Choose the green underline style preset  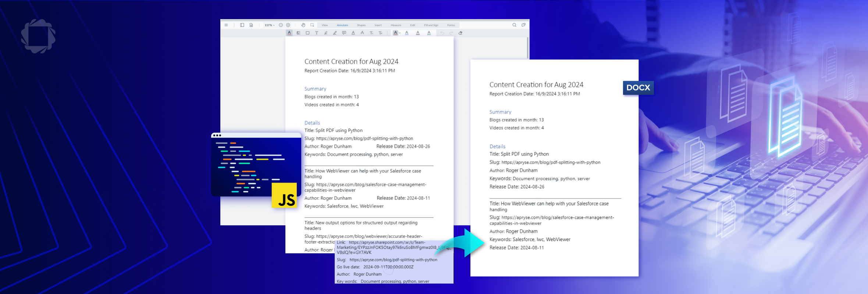tap(429, 33)
